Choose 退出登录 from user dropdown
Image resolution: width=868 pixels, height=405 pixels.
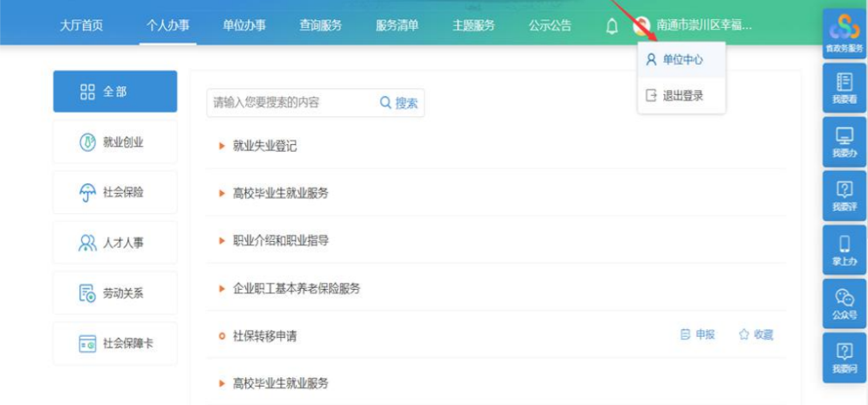[681, 95]
